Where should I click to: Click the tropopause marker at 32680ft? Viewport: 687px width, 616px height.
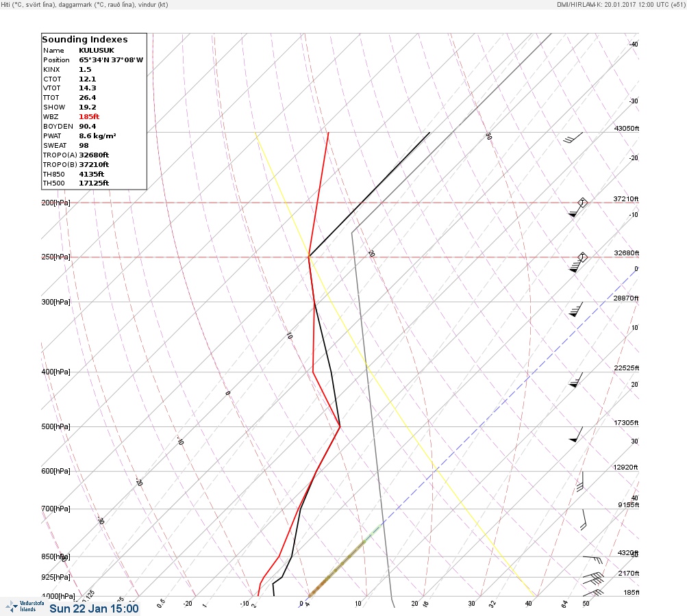[x=582, y=257]
